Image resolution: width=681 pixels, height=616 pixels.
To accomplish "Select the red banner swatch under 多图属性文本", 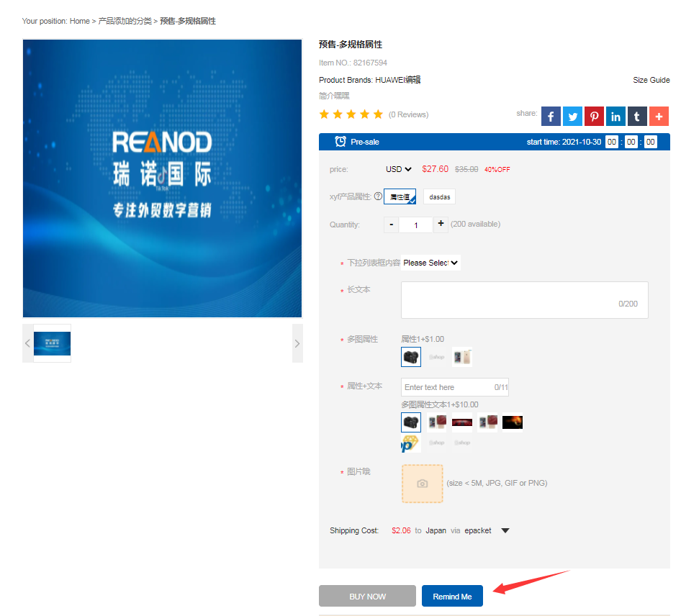I will [462, 422].
